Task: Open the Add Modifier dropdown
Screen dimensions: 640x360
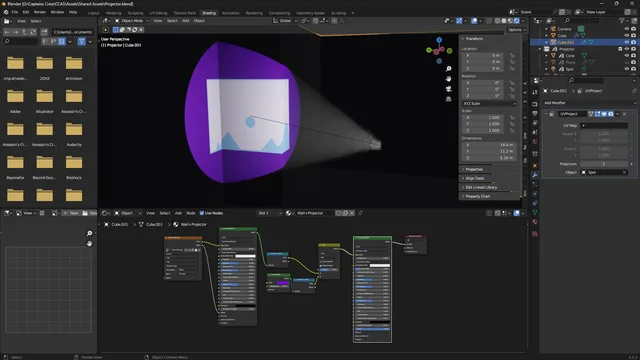Action: (590, 103)
